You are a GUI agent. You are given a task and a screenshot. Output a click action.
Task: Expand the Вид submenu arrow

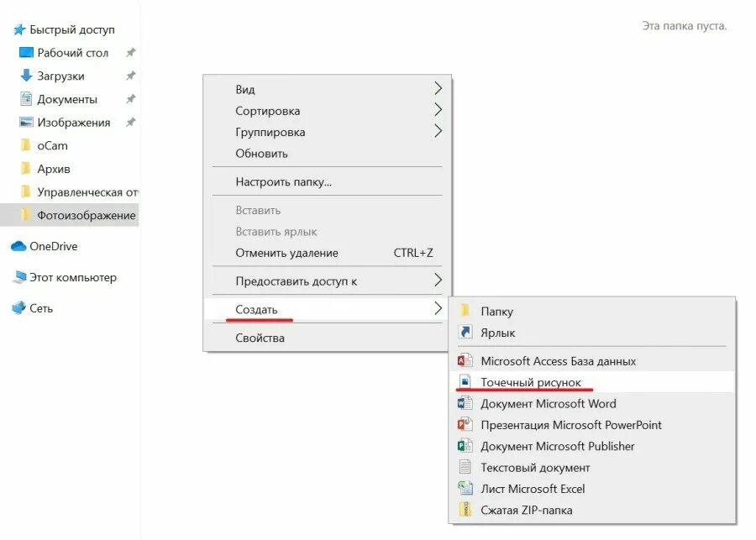point(438,88)
